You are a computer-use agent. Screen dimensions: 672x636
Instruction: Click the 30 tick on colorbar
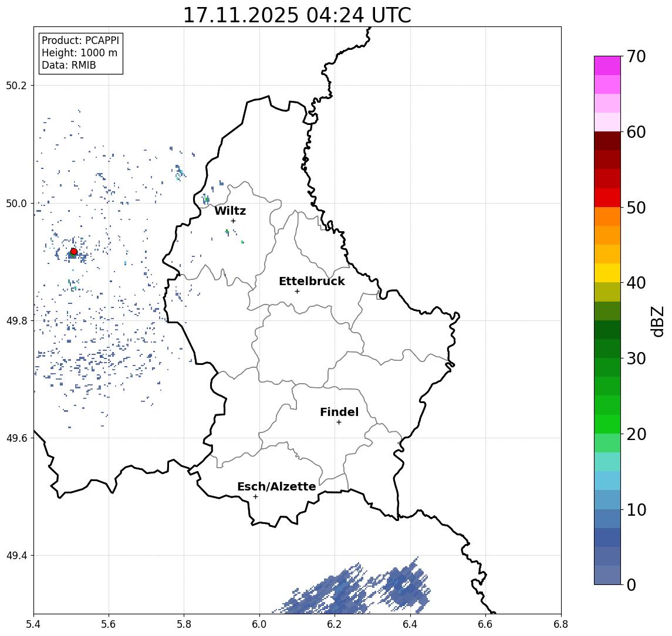[x=636, y=358]
